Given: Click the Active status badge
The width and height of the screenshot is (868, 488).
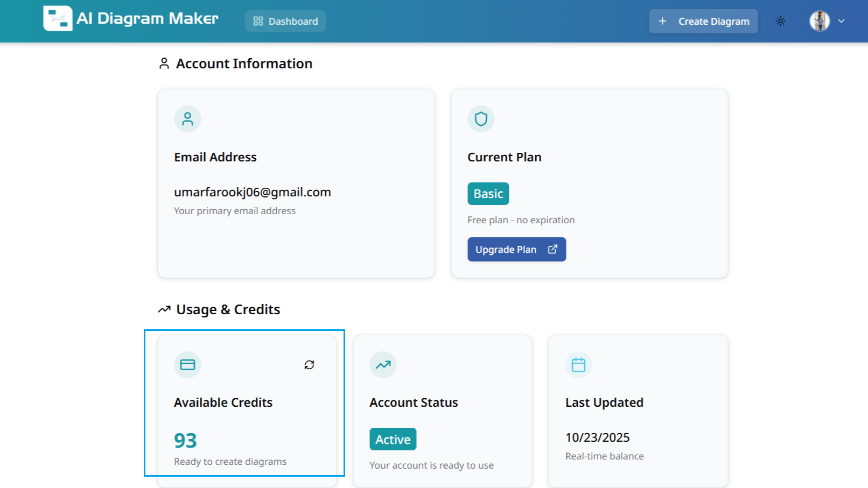Looking at the screenshot, I should 393,439.
